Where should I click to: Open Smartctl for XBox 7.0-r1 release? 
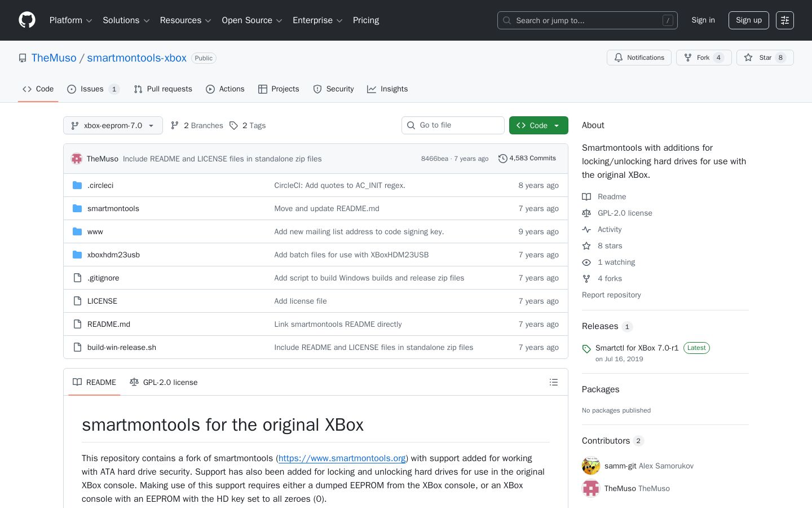click(x=637, y=348)
